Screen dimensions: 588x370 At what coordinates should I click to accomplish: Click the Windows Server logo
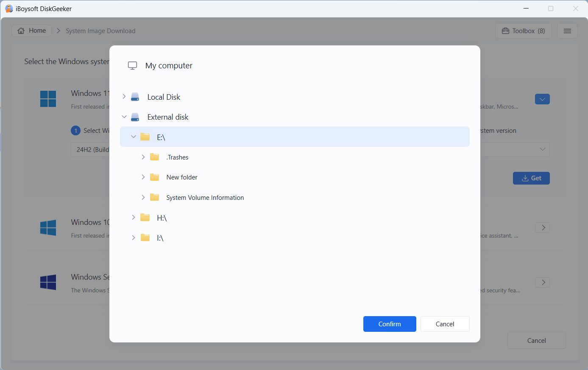pyautogui.click(x=48, y=282)
